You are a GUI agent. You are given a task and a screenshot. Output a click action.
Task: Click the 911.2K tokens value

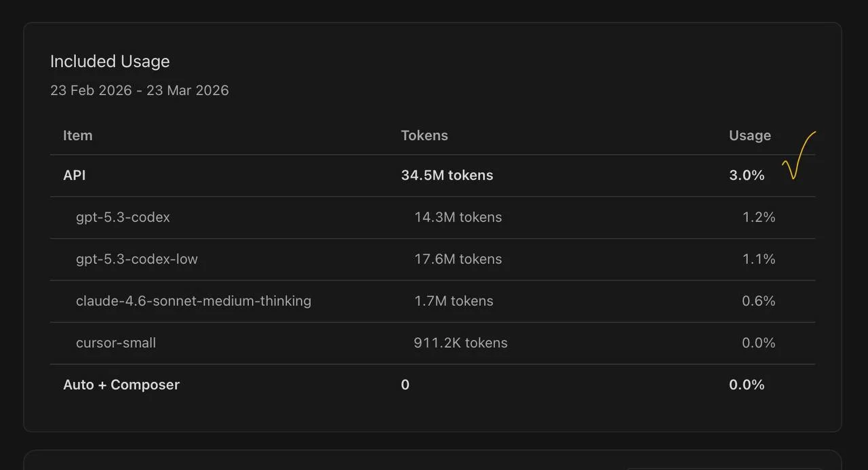tap(460, 342)
